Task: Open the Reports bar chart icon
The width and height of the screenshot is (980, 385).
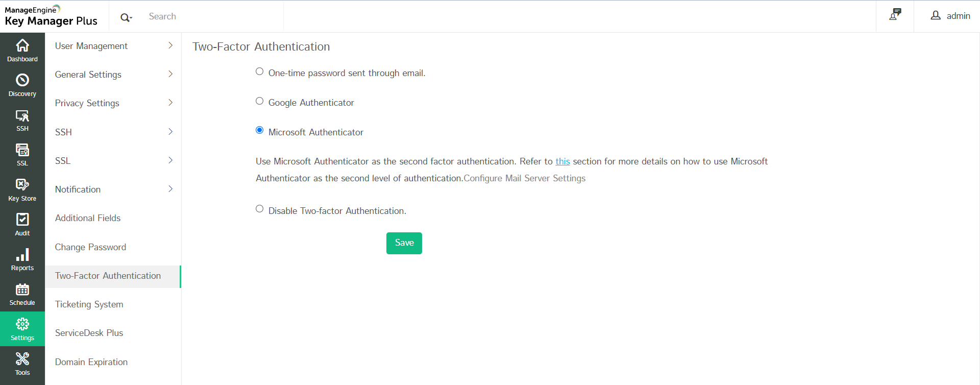Action: click(22, 259)
